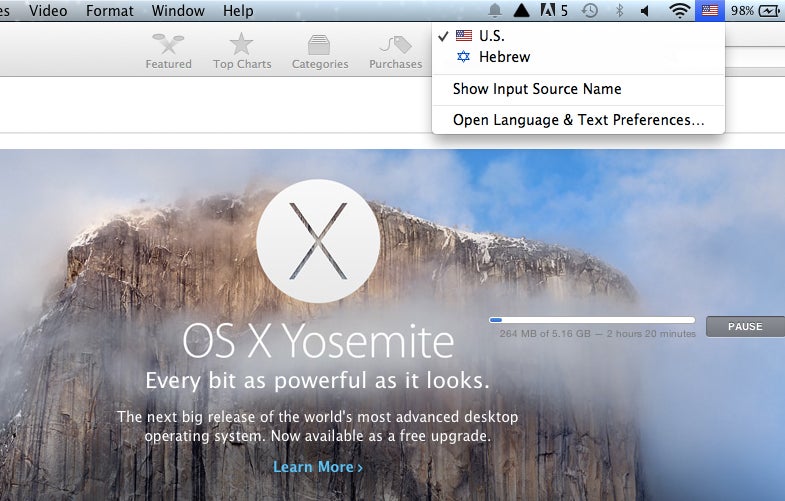
Task: Click the download size and time remaining text
Action: pos(598,334)
